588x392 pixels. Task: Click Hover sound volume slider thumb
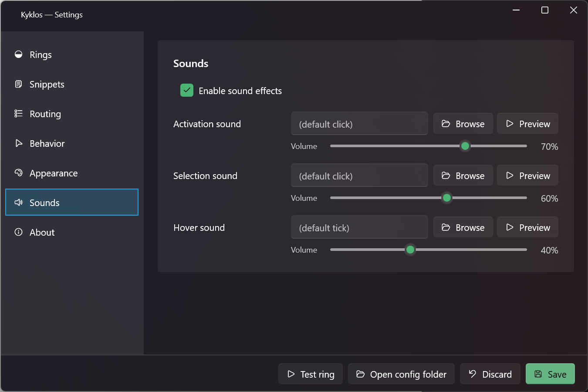click(x=410, y=250)
